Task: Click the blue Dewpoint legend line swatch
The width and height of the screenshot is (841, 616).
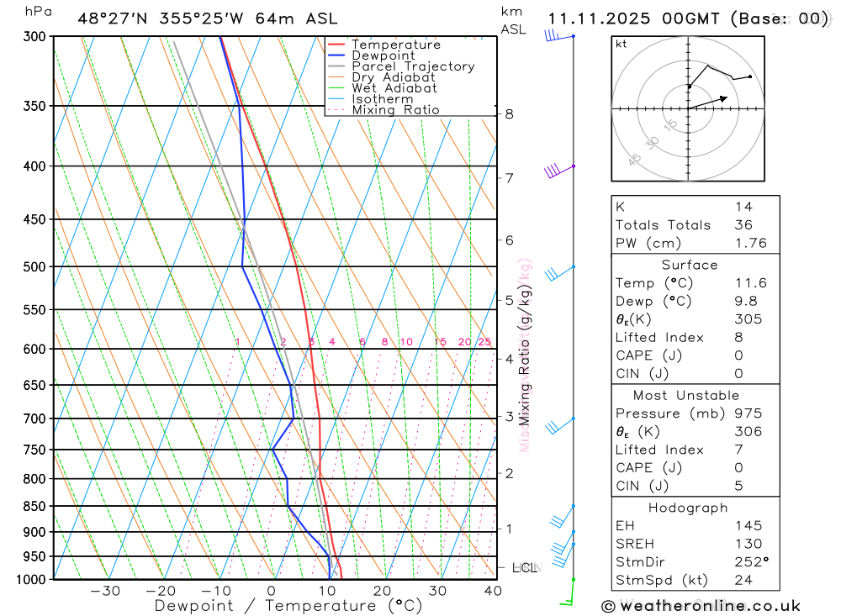Action: coord(336,55)
